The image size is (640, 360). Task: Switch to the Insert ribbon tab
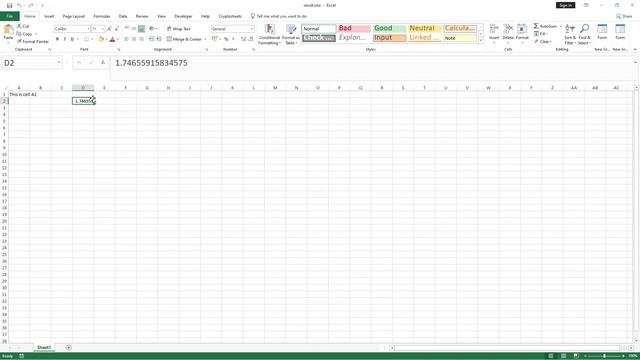[x=49, y=16]
